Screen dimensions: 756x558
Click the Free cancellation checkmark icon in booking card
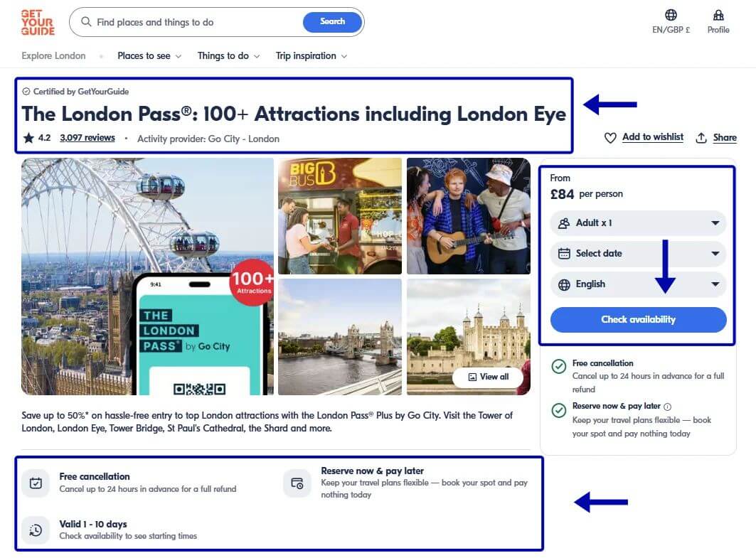pos(559,367)
